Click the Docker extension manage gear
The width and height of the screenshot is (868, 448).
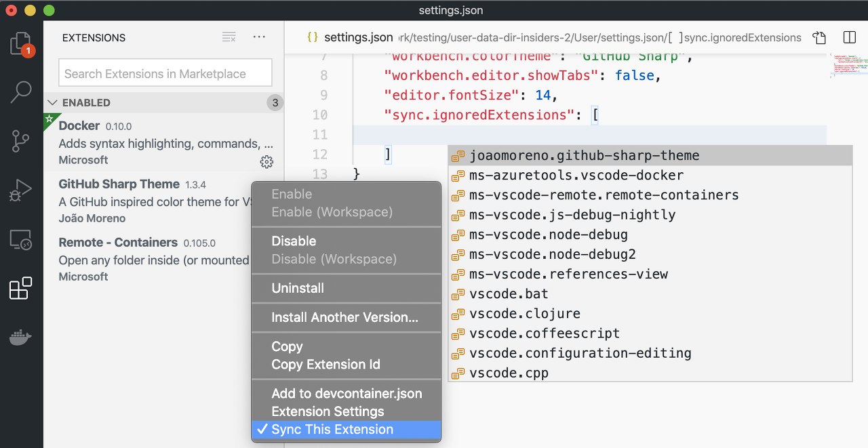[267, 161]
